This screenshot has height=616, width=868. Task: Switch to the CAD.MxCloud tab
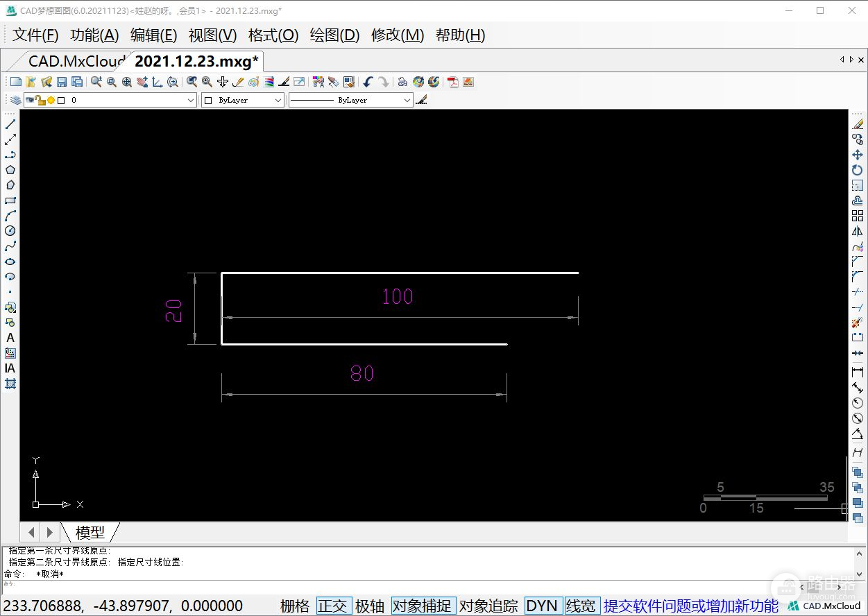pos(75,61)
